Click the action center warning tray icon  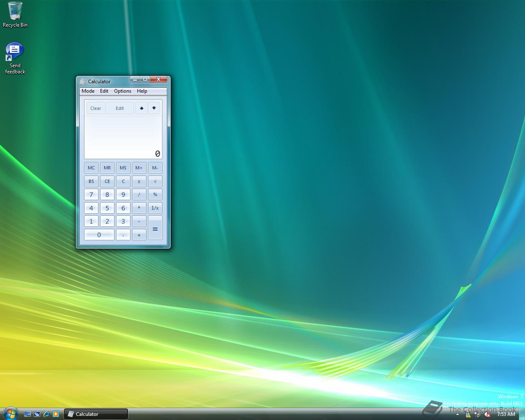(x=468, y=415)
